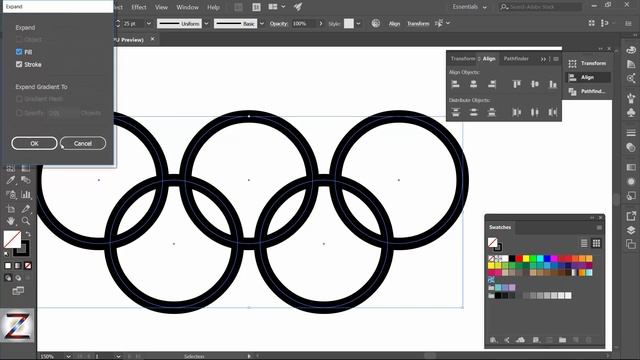640x360 pixels.
Task: Click the Search Adobe Stock field
Action: (540, 7)
